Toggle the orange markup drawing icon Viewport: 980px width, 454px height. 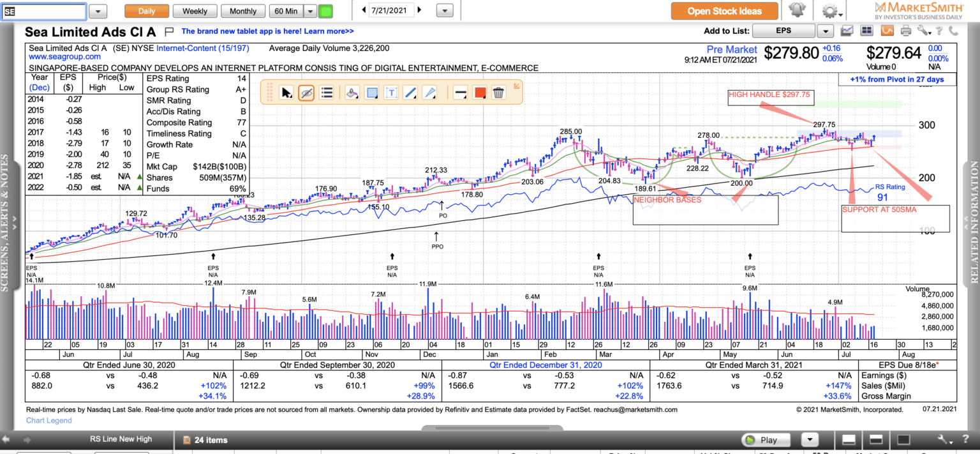(x=887, y=31)
